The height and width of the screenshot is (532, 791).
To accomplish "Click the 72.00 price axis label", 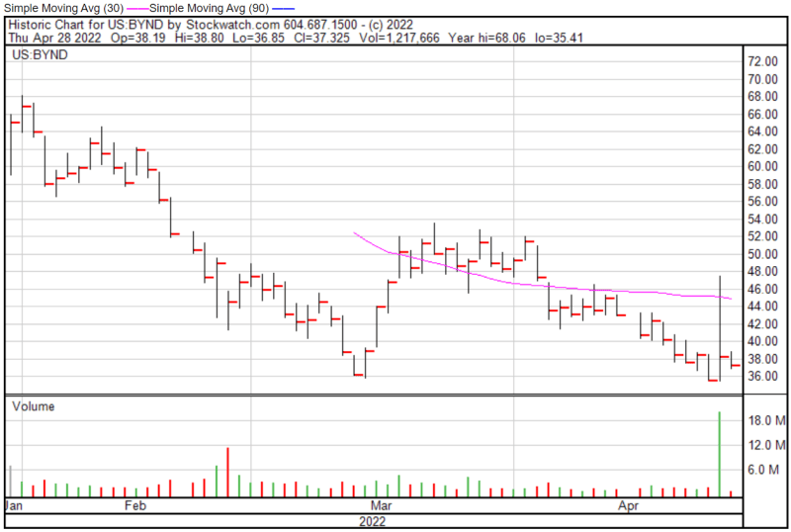I will [x=762, y=61].
